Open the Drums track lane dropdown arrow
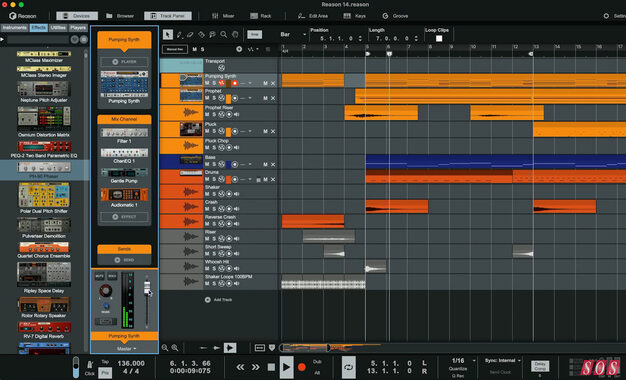626x380 pixels. (250, 179)
